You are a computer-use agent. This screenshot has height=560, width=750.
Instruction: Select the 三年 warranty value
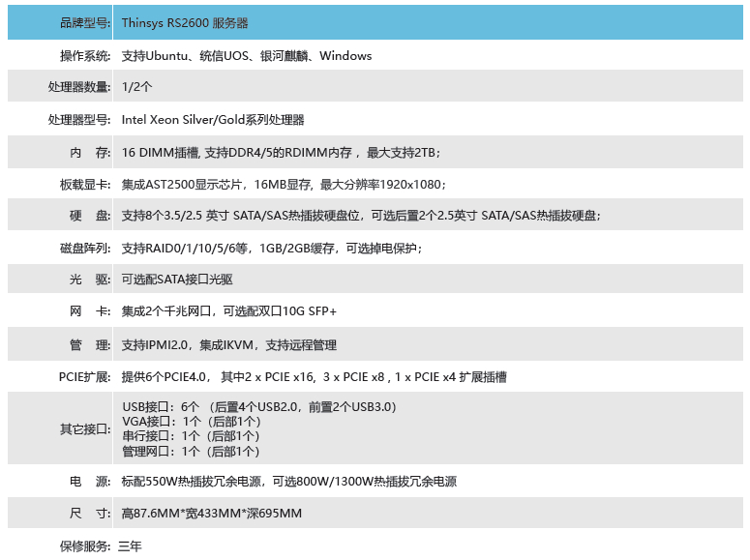(130, 546)
